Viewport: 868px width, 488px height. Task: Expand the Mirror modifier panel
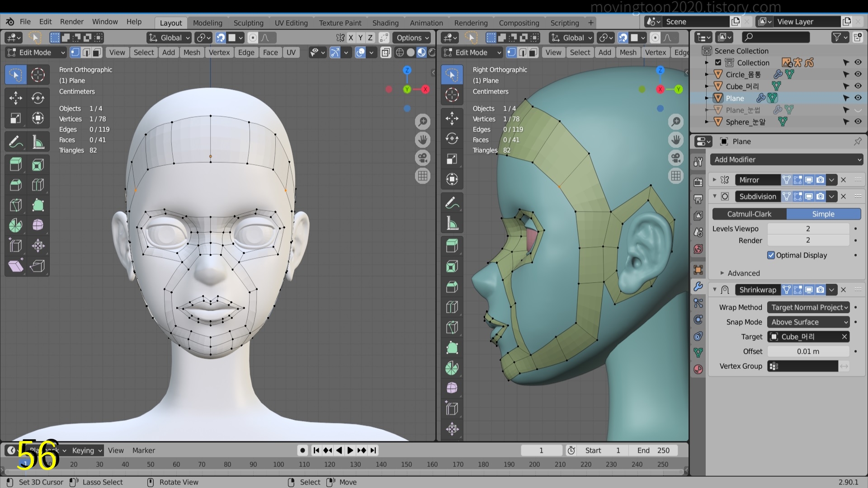click(715, 180)
